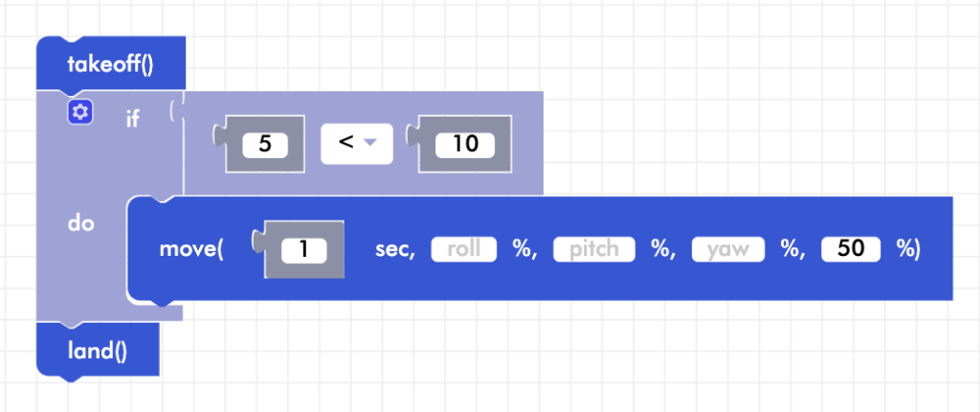The width and height of the screenshot is (980, 412).
Task: Click the seconds value field showing 1
Action: click(303, 250)
